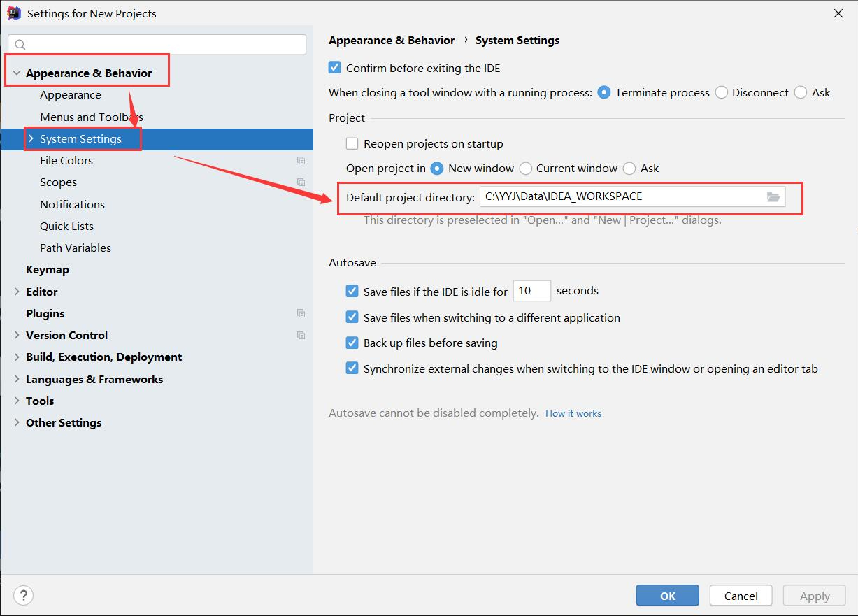Expand the Other Settings arrow
Image resolution: width=858 pixels, height=616 pixels.
click(17, 422)
